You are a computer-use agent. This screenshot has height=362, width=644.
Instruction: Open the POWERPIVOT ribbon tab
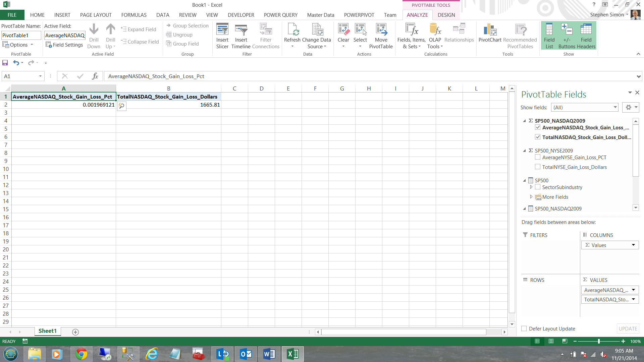[359, 15]
